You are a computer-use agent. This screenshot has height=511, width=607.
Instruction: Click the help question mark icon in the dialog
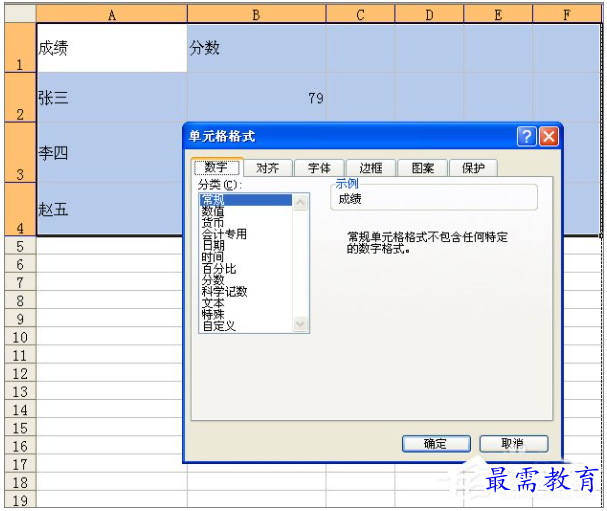[x=526, y=136]
